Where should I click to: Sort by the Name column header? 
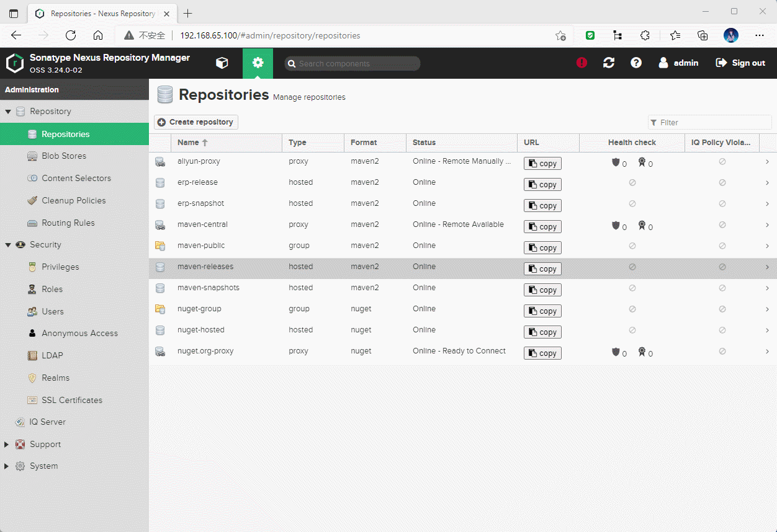[x=227, y=143]
